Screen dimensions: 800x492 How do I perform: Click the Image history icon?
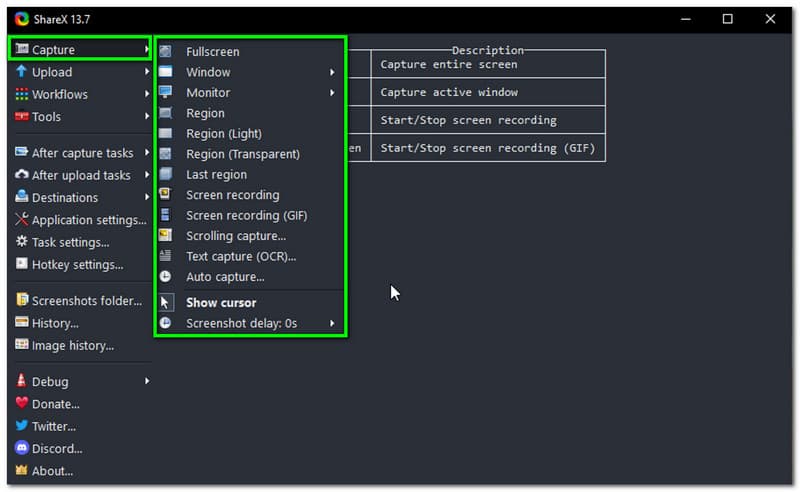pyautogui.click(x=21, y=344)
